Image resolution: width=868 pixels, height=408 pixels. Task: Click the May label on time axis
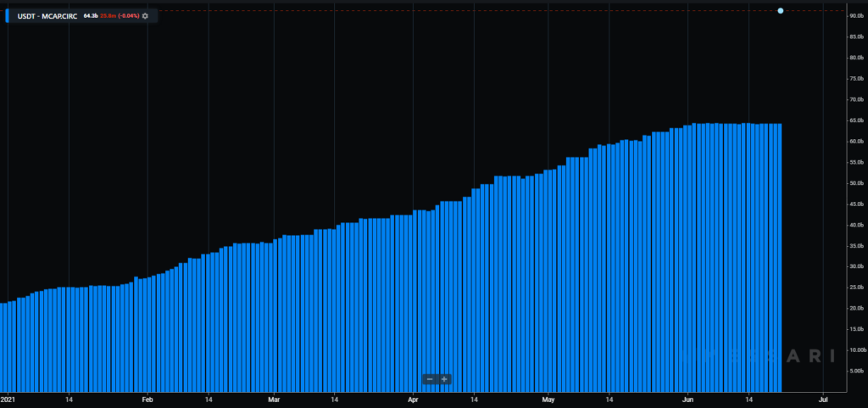point(548,398)
